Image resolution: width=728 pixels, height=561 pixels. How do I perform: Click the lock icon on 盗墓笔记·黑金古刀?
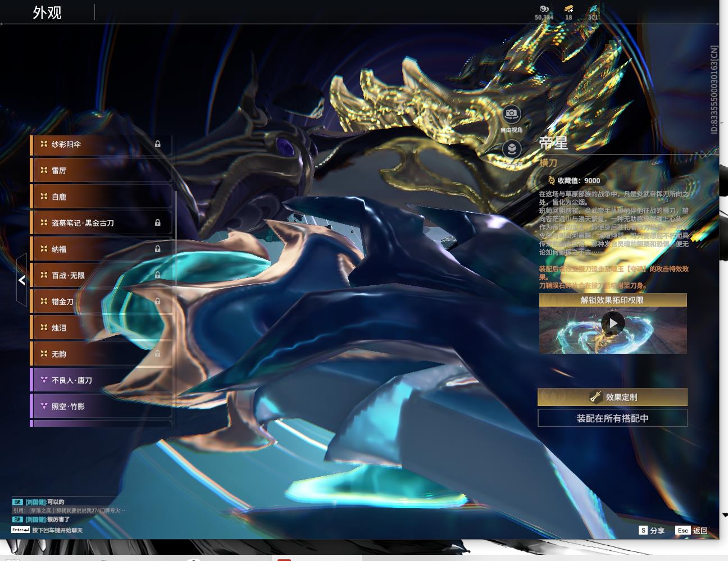pyautogui.click(x=158, y=223)
